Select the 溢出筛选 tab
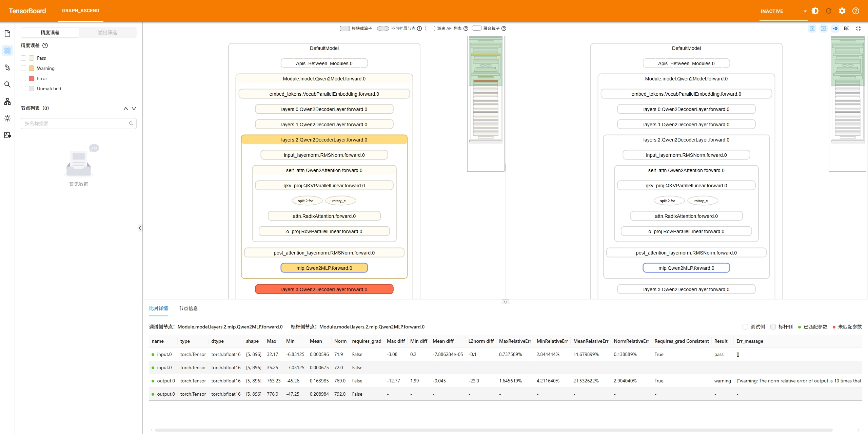This screenshot has height=434, width=868. 107,33
